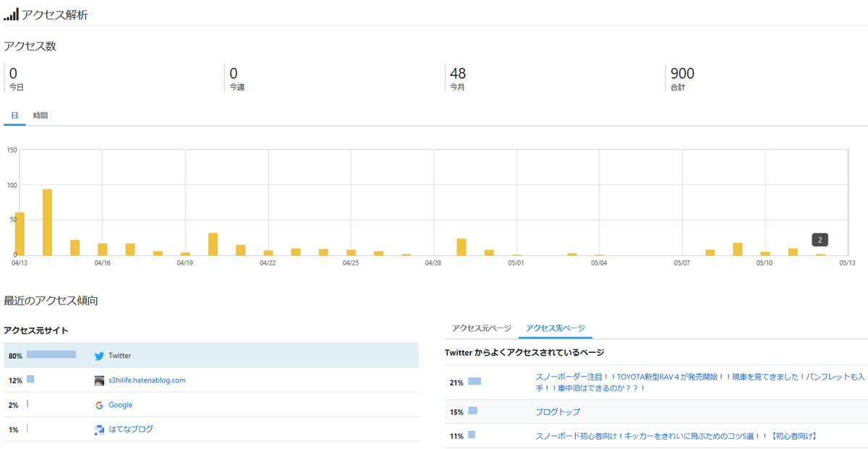Open the TOYOTA新型RAV4 article link
The image size is (868, 449).
pos(700,382)
